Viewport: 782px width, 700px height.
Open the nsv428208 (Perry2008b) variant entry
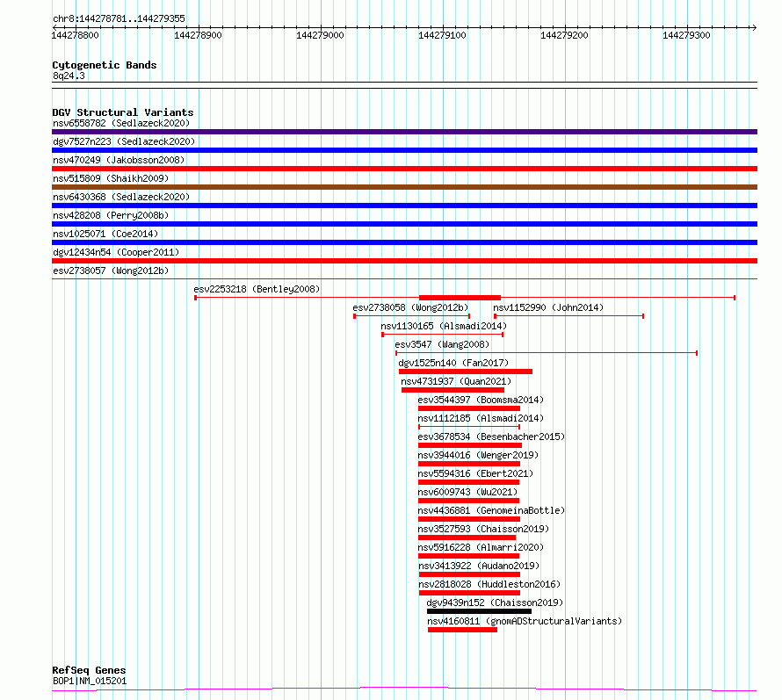coord(111,215)
